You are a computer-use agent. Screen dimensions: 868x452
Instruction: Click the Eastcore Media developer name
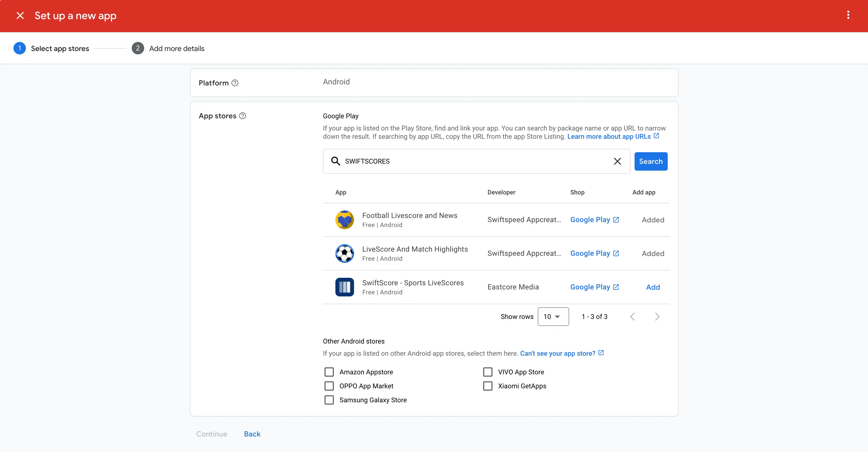513,287
